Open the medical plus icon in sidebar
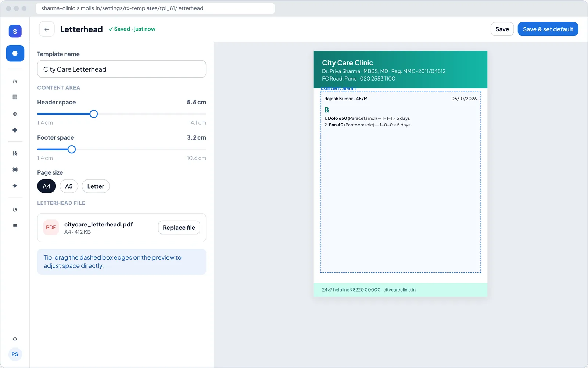The height and width of the screenshot is (368, 588). (x=15, y=130)
